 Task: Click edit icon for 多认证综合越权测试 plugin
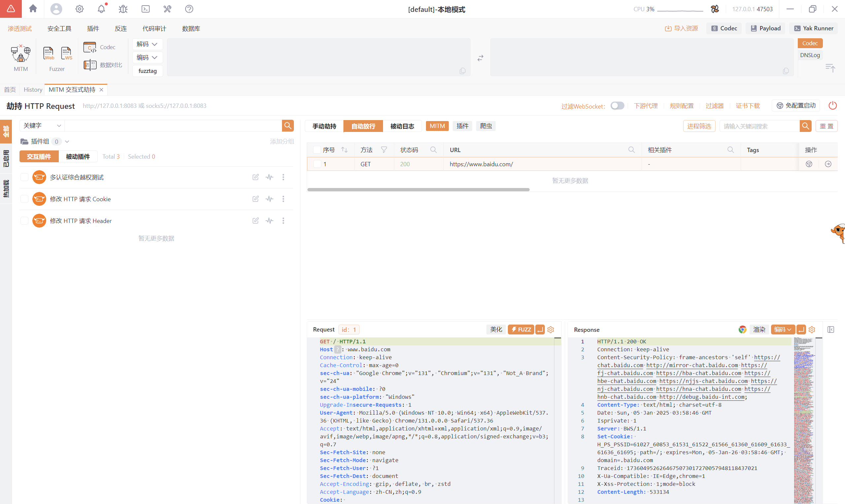pos(256,177)
